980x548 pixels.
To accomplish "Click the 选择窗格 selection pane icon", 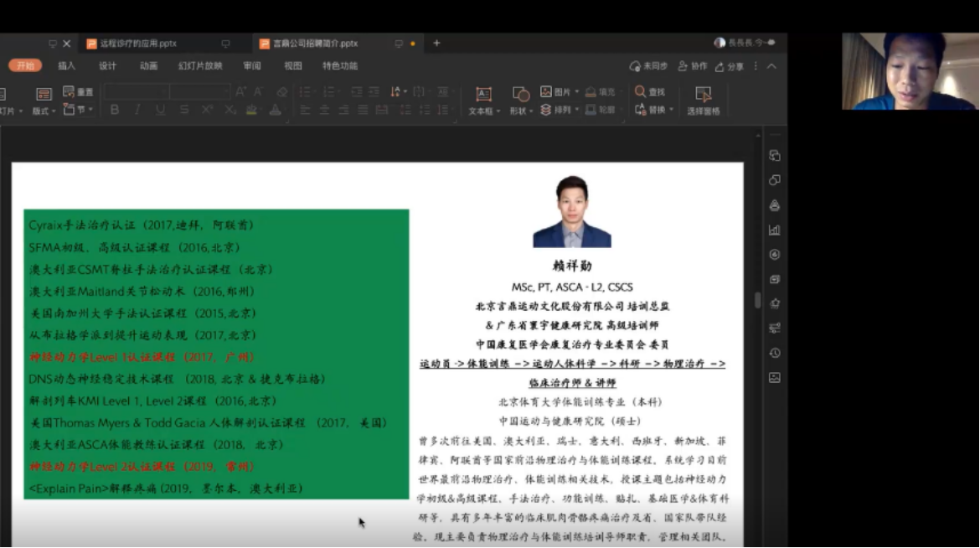I will coord(703,95).
